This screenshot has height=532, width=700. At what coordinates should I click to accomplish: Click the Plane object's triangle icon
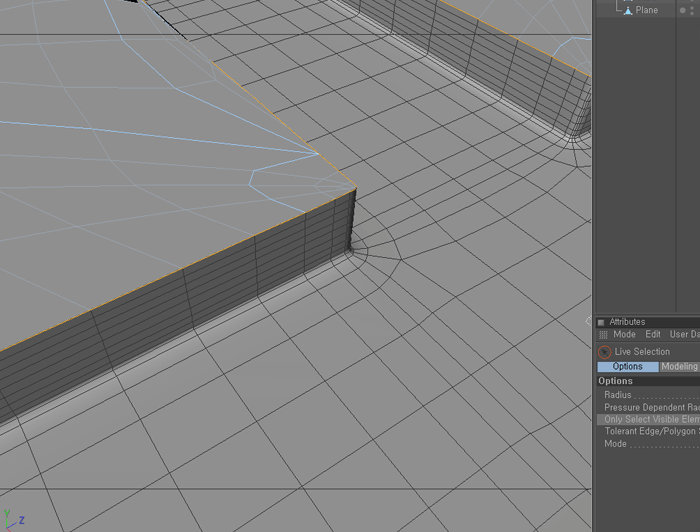point(628,11)
